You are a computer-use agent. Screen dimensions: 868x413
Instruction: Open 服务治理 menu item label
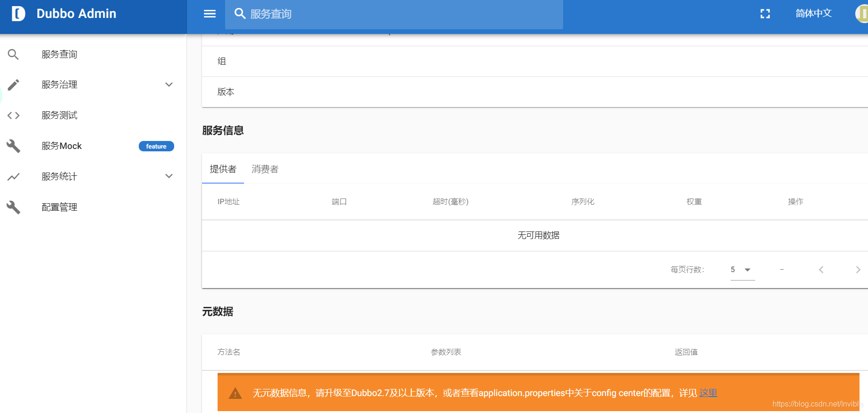pos(59,85)
